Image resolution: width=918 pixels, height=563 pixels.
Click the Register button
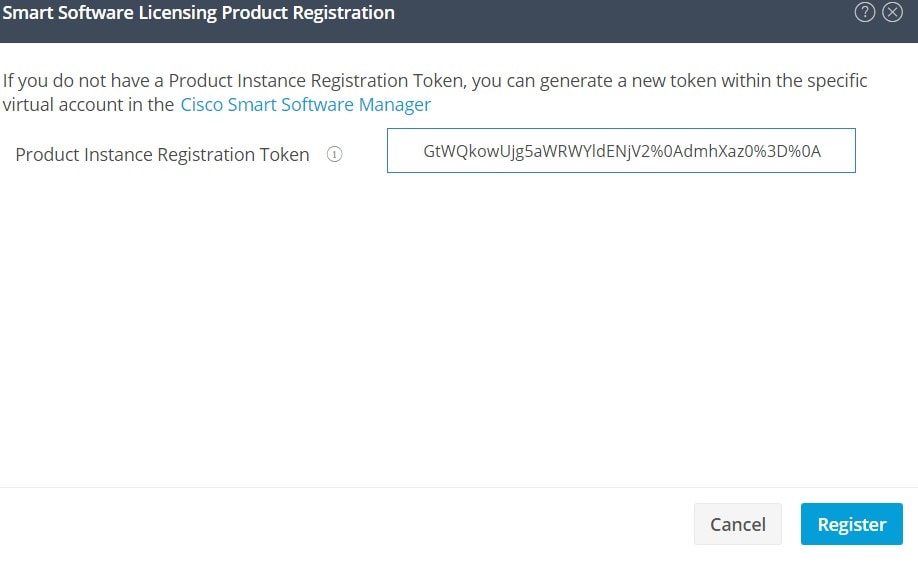tap(852, 524)
